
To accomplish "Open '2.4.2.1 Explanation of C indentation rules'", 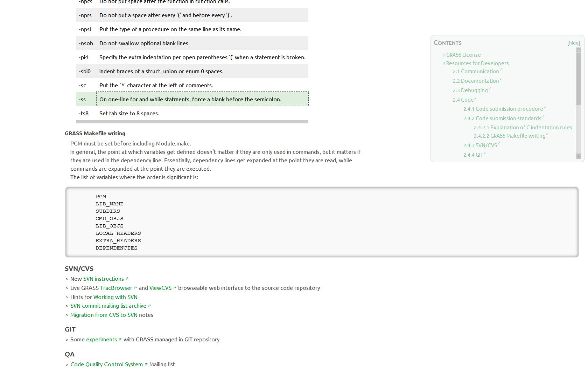I will point(523,128).
